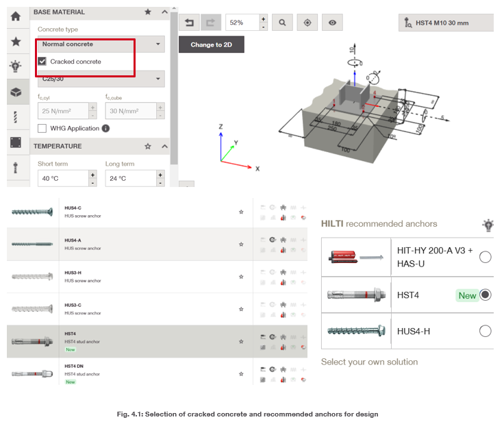504x424 pixels.
Task: Click the magnifier search toolbar icon
Action: coord(282,22)
